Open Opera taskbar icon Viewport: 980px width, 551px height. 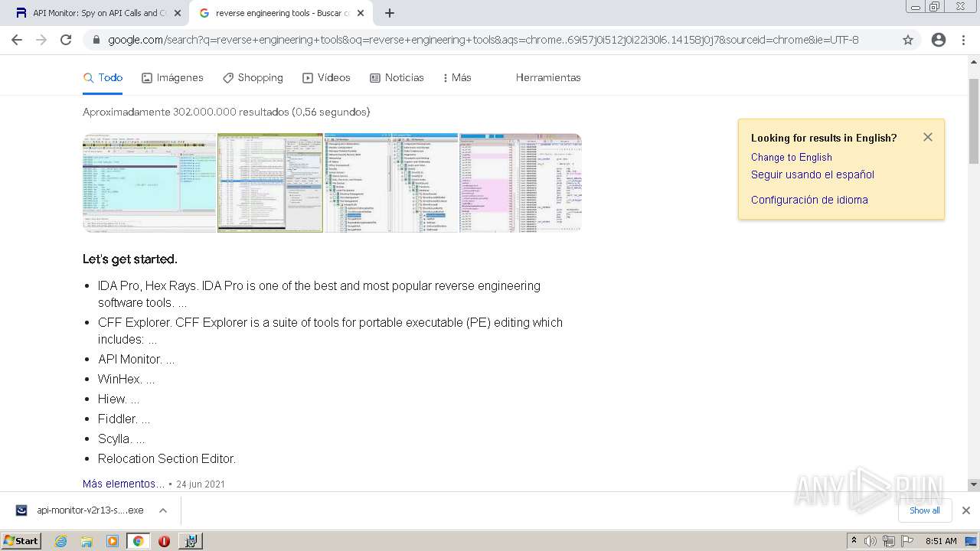(164, 541)
